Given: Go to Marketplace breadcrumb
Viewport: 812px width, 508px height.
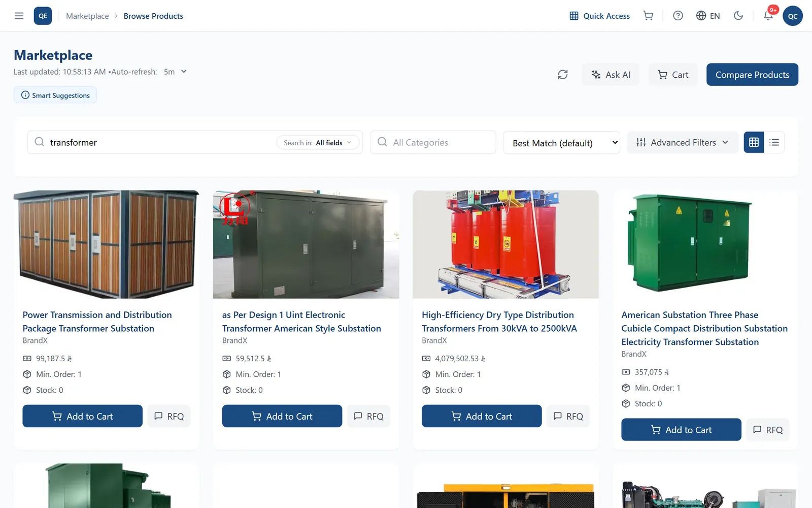Looking at the screenshot, I should click(x=87, y=16).
